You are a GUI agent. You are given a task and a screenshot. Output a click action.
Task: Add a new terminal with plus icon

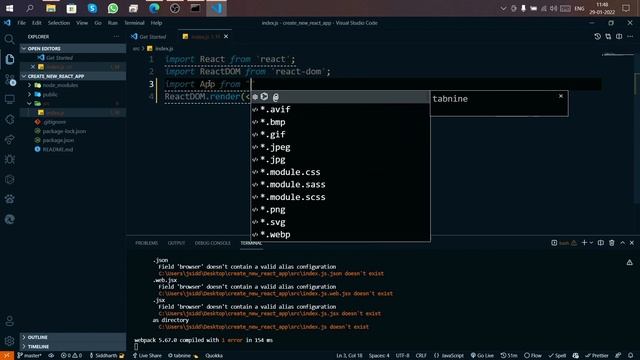[584, 243]
